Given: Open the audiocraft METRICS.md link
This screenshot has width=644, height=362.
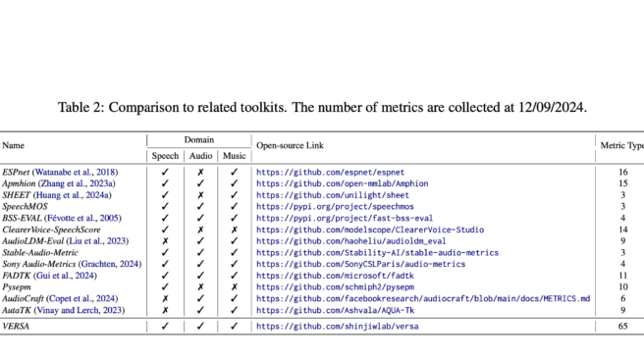Looking at the screenshot, I should tap(423, 299).
